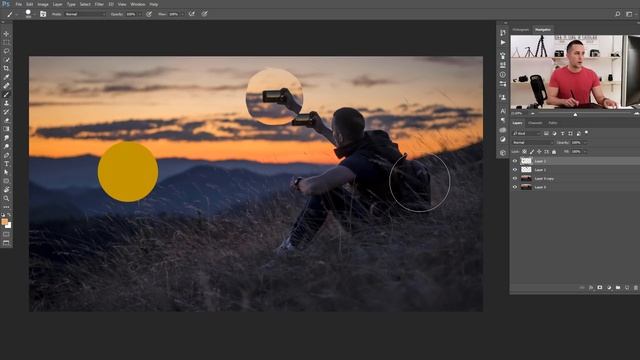The height and width of the screenshot is (360, 640).
Task: Turn the layer filtering switch on or off
Action: click(587, 133)
